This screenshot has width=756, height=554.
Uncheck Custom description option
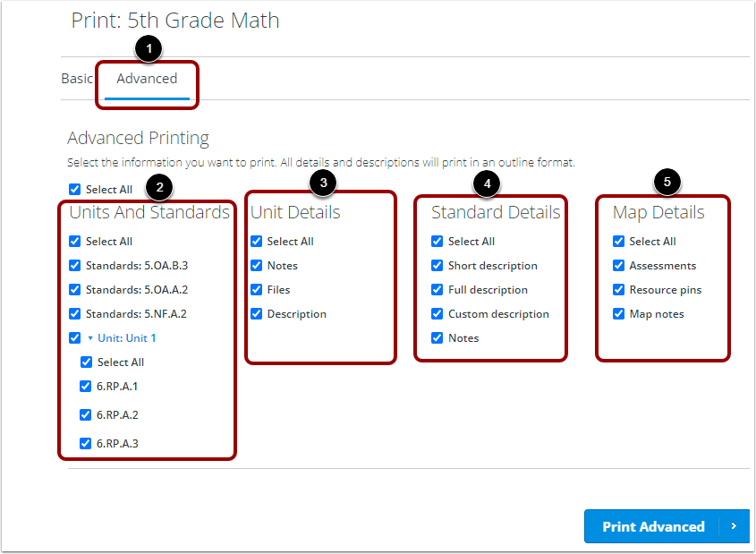437,313
